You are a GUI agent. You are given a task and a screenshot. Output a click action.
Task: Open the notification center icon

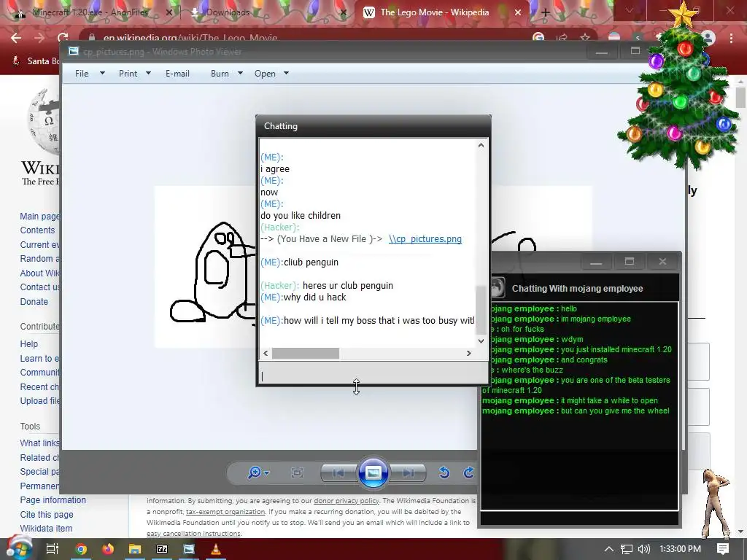pos(723,549)
